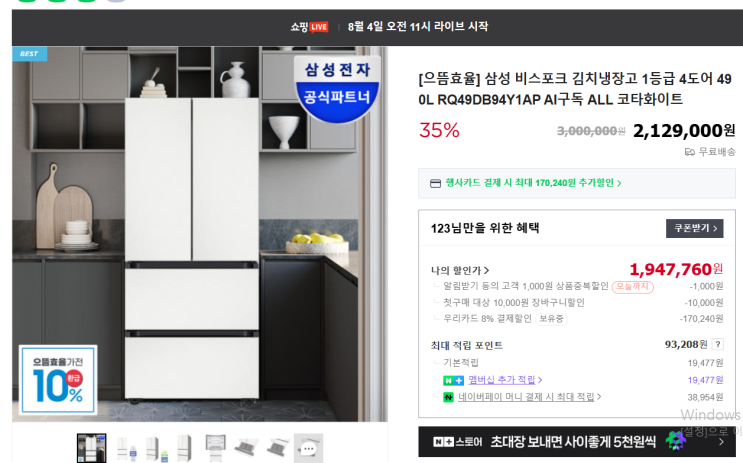
Task: Click the 삼성전자 공식파트너 badge
Action: (x=337, y=88)
